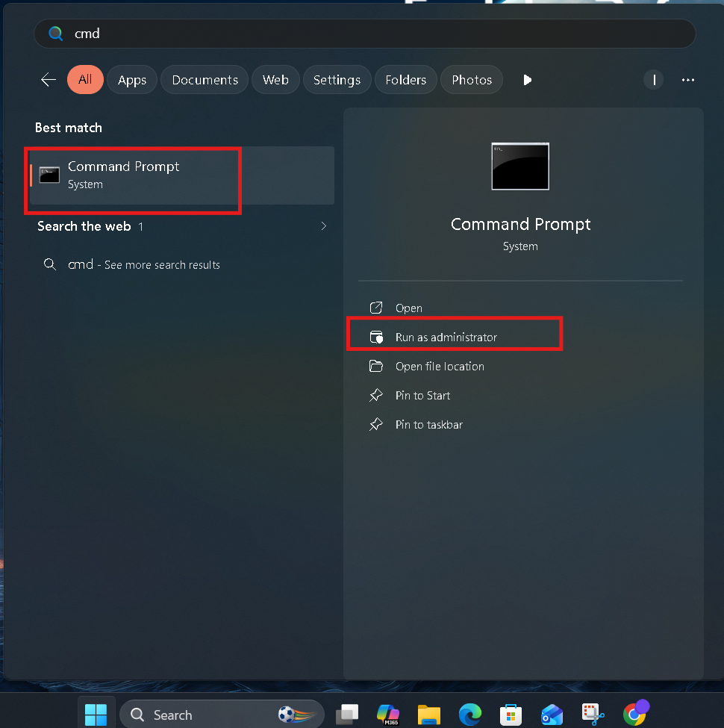
Task: Click the large Command Prompt preview thumbnail
Action: pos(520,167)
